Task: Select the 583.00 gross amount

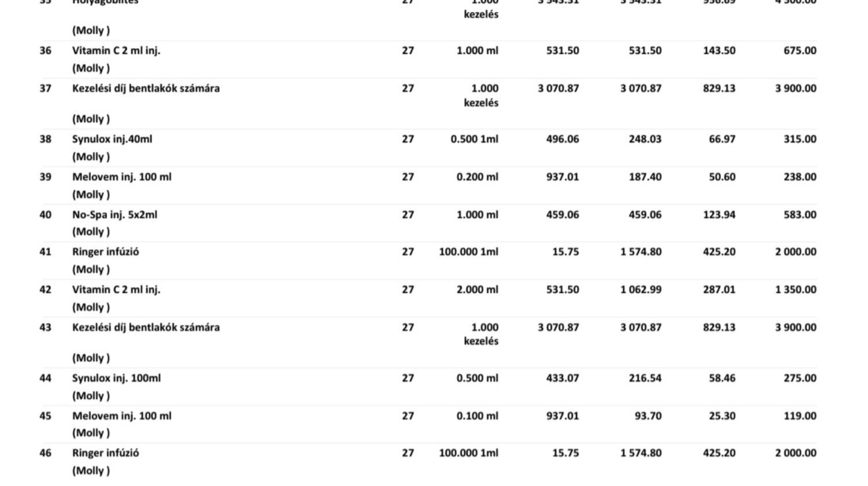Action: pyautogui.click(x=800, y=215)
